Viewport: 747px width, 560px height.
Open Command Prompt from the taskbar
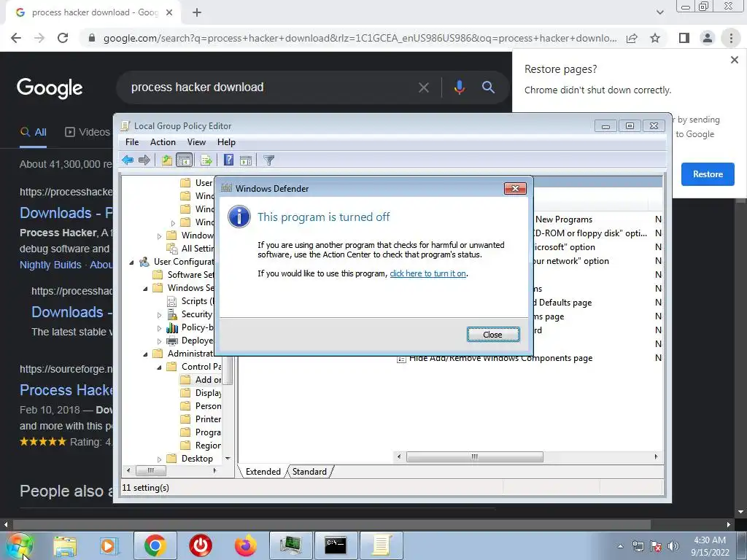point(336,545)
